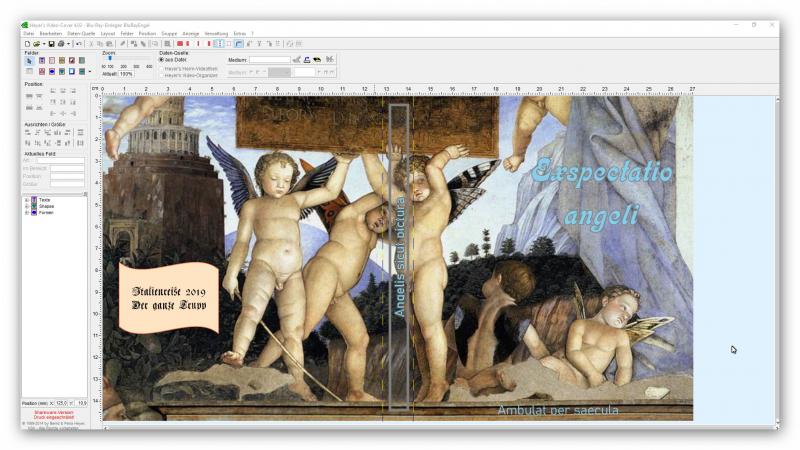Expand the Texte tree node
This screenshot has height=450, width=800.
click(26, 200)
